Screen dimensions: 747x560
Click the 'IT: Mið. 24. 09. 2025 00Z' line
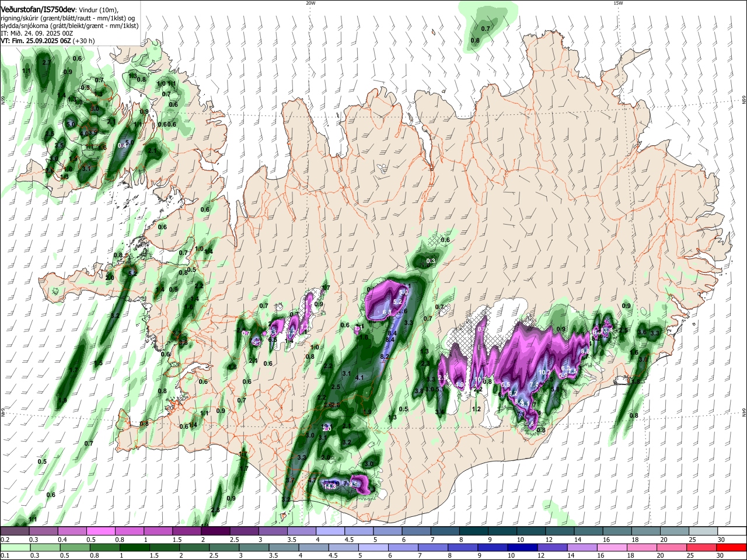coord(37,34)
